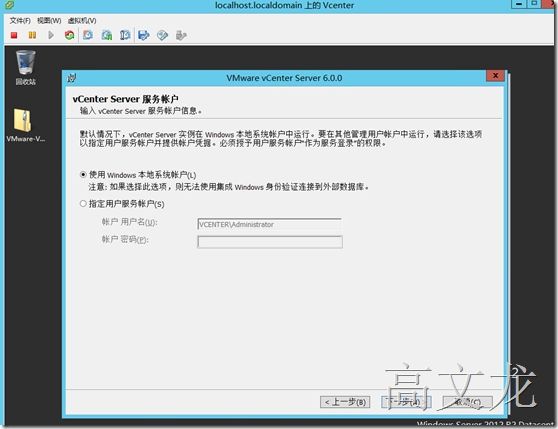Click the 下一步(N) next button

(x=406, y=402)
